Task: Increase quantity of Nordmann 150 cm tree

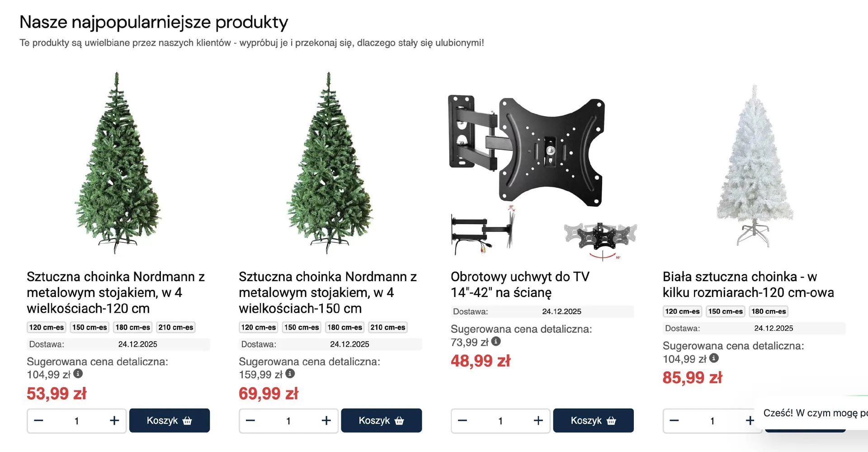Action: [x=326, y=421]
